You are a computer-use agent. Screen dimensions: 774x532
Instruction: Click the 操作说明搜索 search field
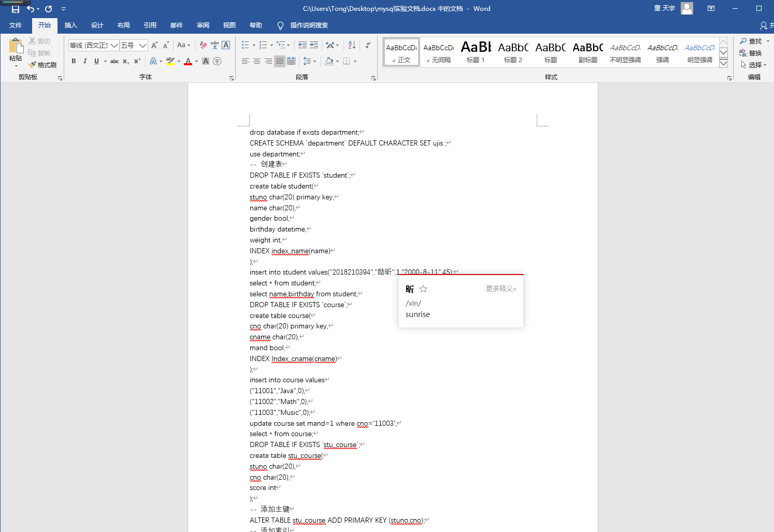pos(309,25)
